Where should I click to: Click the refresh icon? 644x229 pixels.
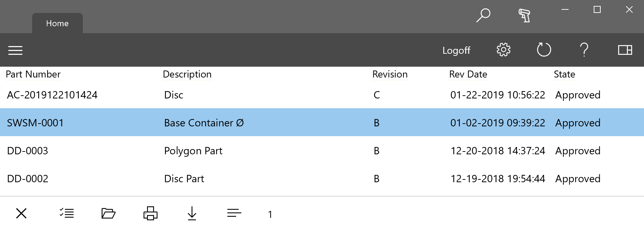pyautogui.click(x=544, y=50)
